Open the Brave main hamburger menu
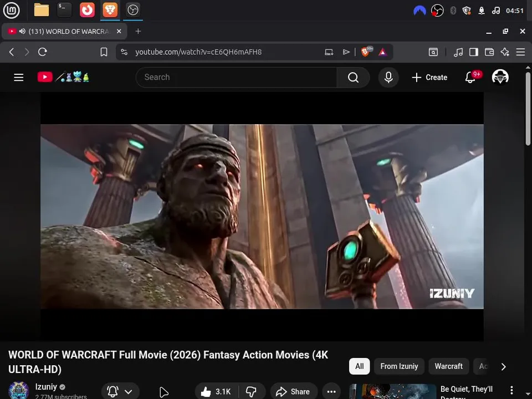Screen dimensions: 532x399 click(x=520, y=52)
